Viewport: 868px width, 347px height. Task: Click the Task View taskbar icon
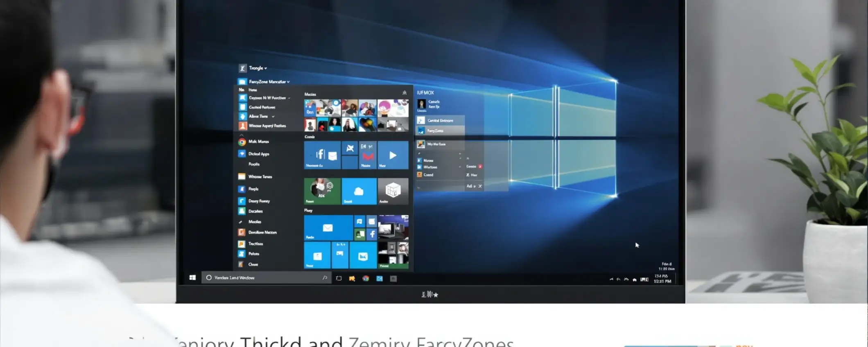(339, 279)
